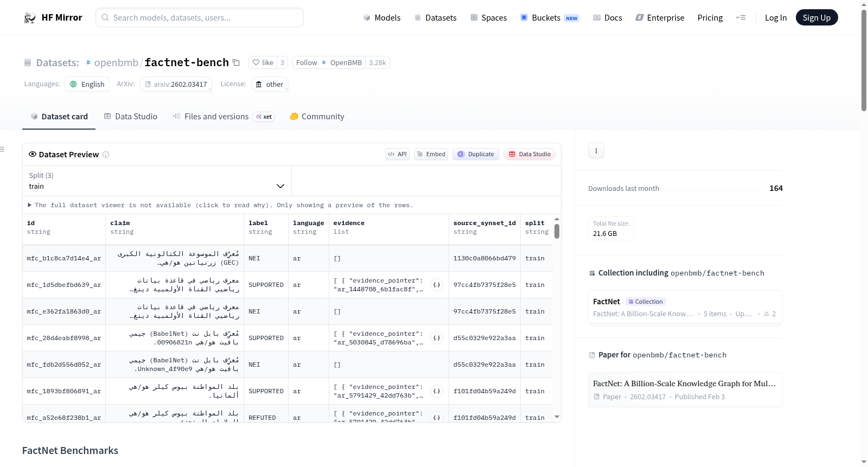Open the more options kebab menu
The height and width of the screenshot is (467, 868).
(596, 151)
